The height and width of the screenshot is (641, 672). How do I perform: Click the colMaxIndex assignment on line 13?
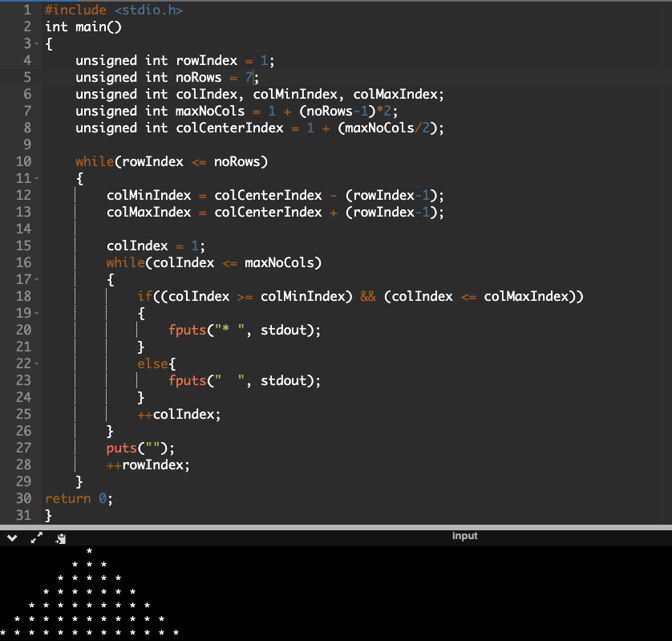coord(275,212)
